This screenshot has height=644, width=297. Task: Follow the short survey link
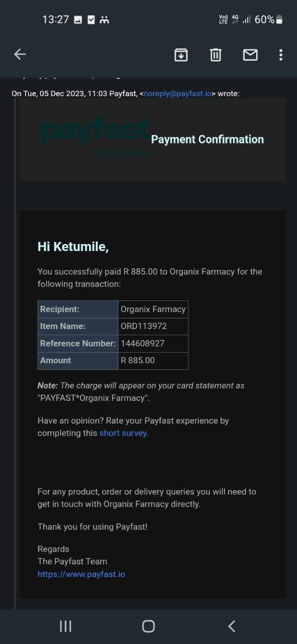tap(123, 433)
